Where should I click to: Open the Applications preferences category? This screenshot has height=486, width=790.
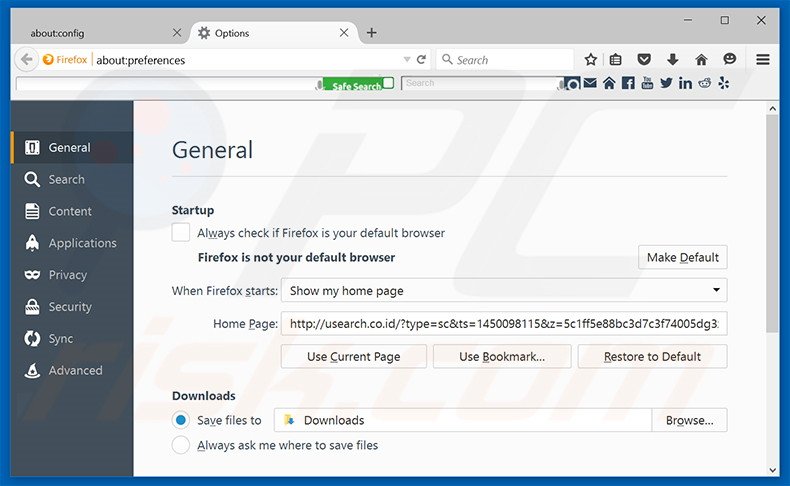click(72, 243)
